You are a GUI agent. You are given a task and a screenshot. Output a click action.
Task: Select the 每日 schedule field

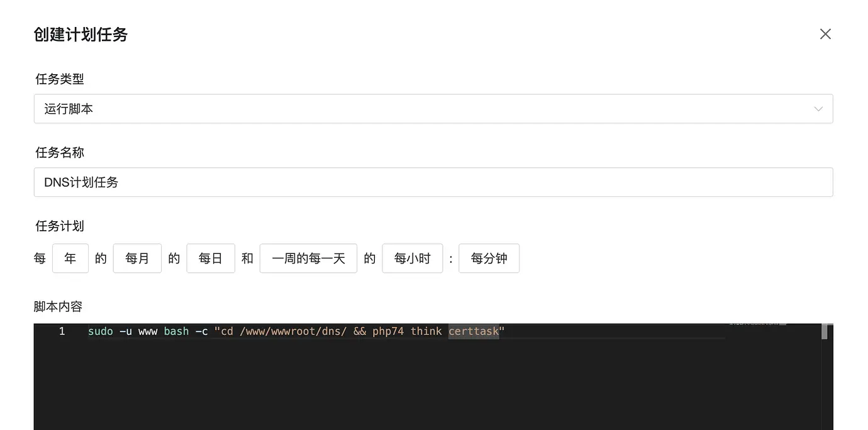coord(211,258)
